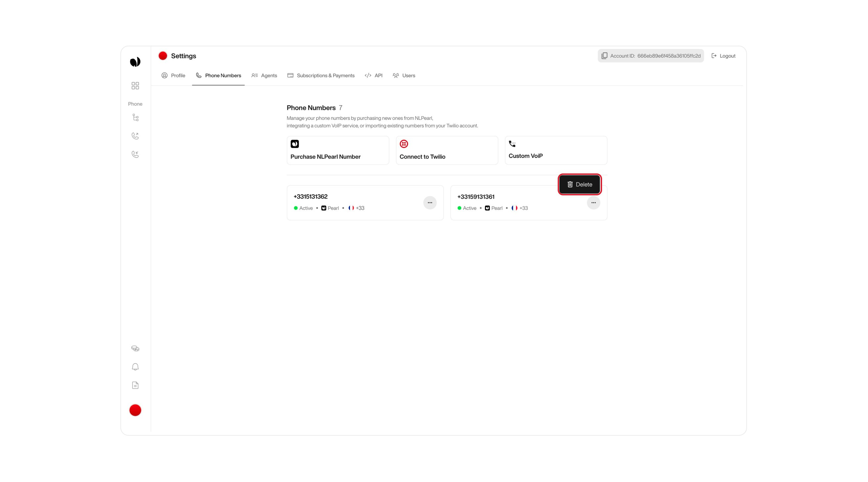Open notifications bell in sidebar
The image size is (868, 482).
coord(135,367)
